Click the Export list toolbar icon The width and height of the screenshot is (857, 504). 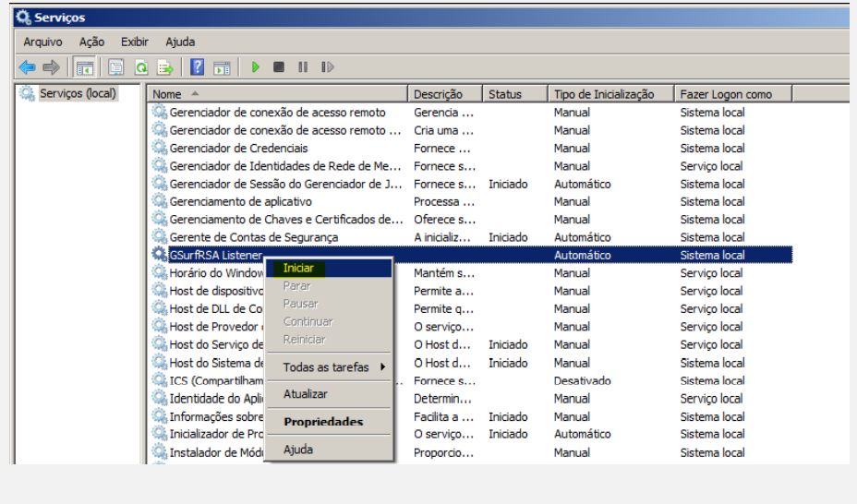[x=165, y=67]
